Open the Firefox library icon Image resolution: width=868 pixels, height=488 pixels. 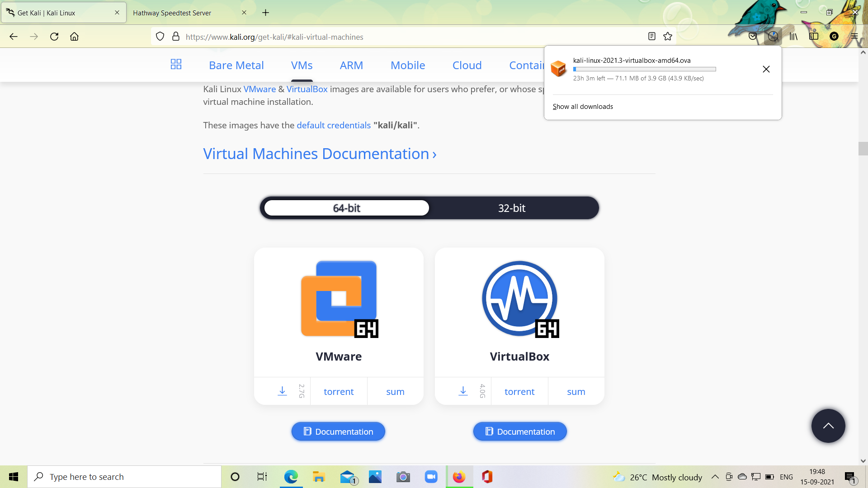(x=793, y=37)
